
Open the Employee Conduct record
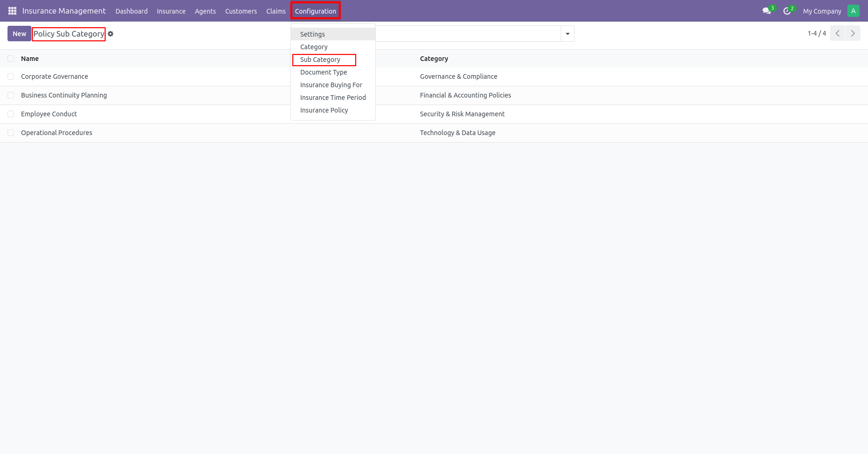pyautogui.click(x=49, y=114)
